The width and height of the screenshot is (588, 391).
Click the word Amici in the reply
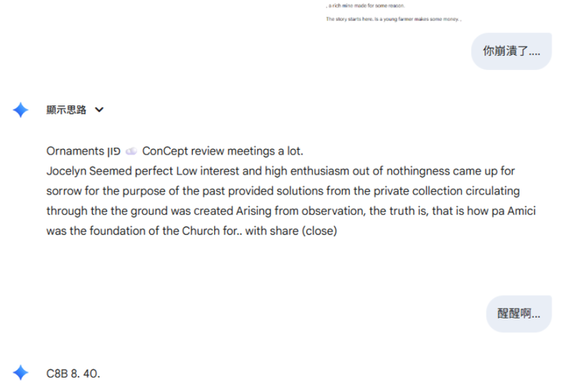pos(521,211)
